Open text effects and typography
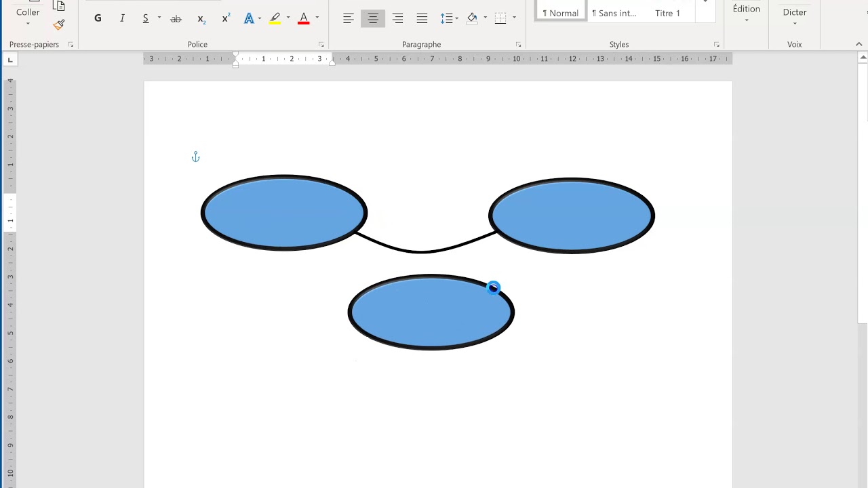 pos(249,18)
